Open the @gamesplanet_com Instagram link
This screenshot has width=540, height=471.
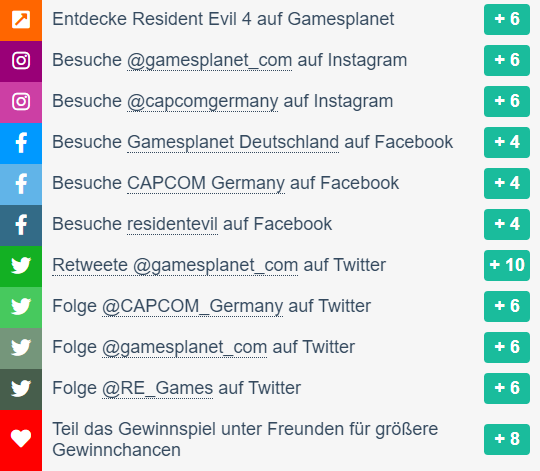point(209,61)
